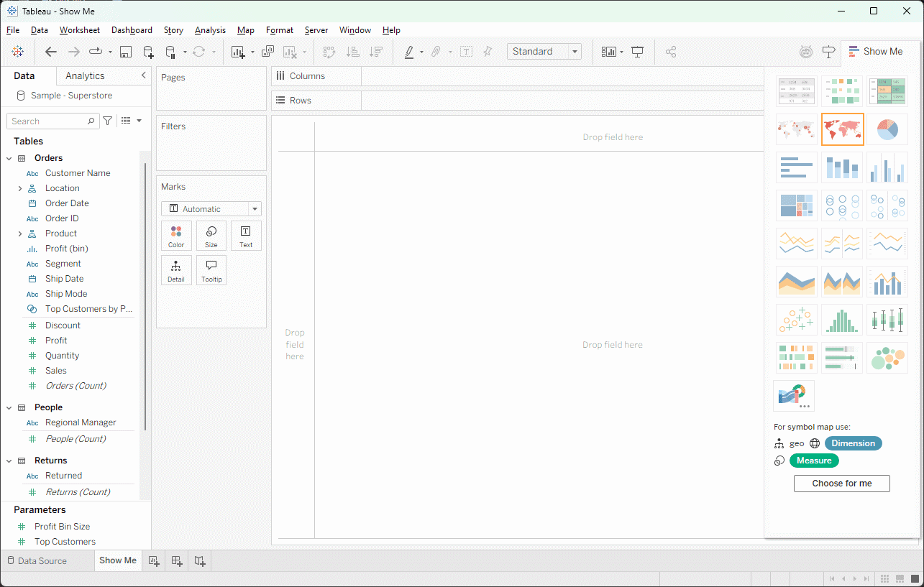Click the new worksheet tab icon at bottom
Image resolution: width=924 pixels, height=587 pixels.
(153, 560)
